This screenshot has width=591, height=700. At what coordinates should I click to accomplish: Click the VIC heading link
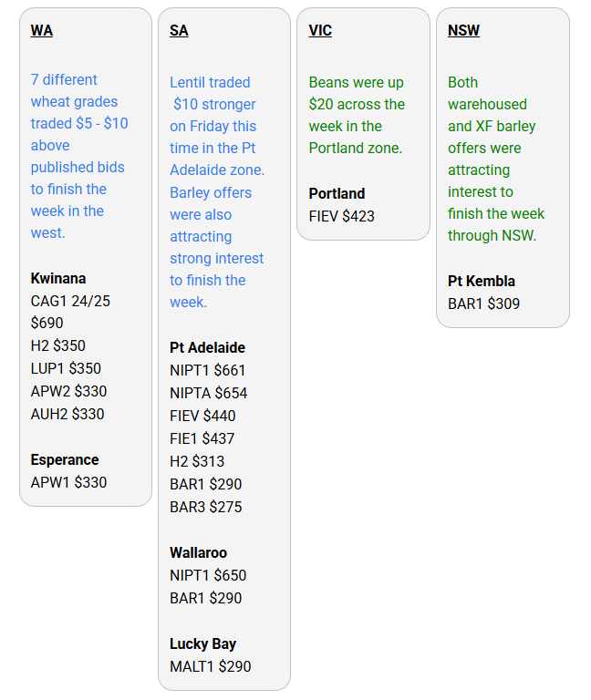click(320, 30)
